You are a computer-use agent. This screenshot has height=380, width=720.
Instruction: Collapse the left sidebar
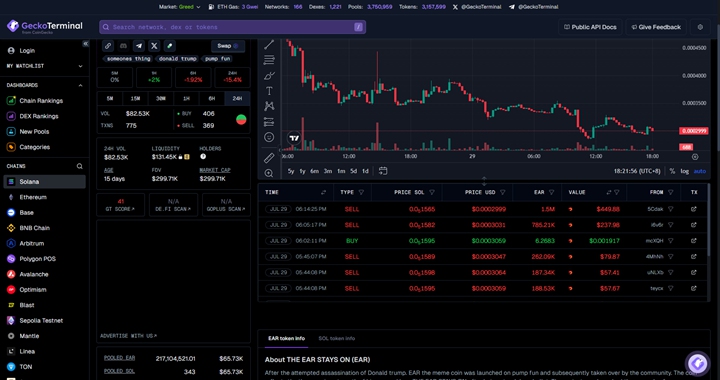(85, 44)
